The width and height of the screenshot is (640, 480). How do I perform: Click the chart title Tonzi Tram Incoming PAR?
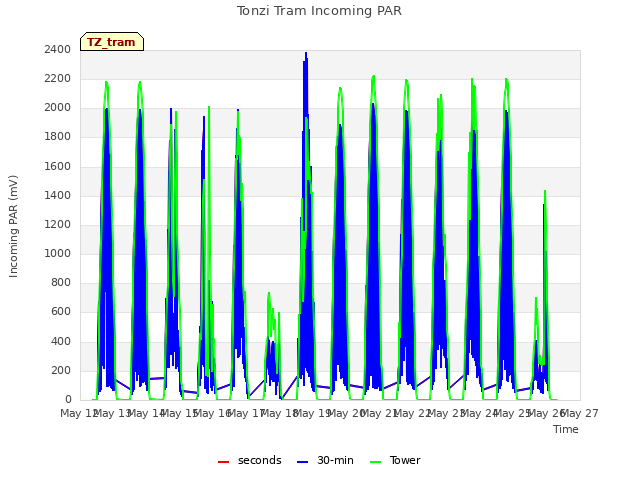[319, 11]
